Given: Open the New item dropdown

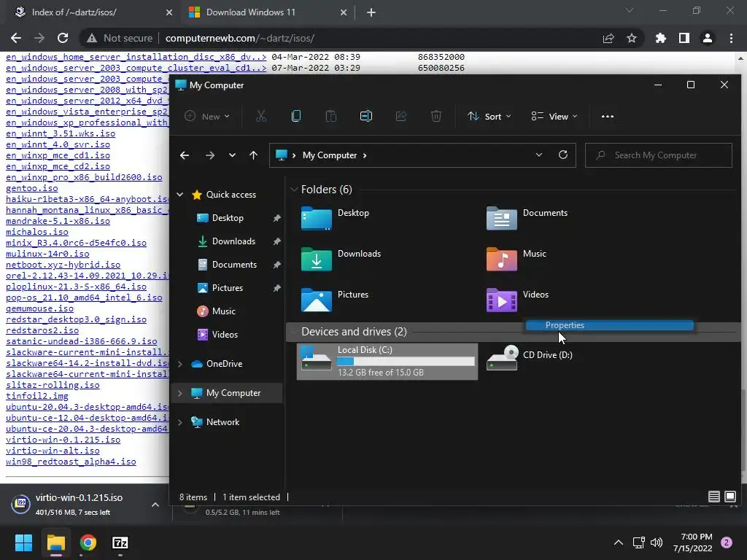Looking at the screenshot, I should tap(207, 116).
